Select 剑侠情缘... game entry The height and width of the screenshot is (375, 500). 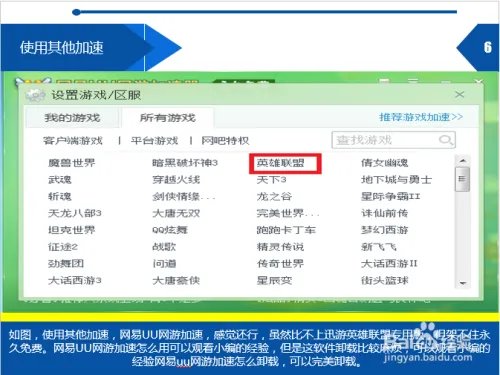(184, 196)
